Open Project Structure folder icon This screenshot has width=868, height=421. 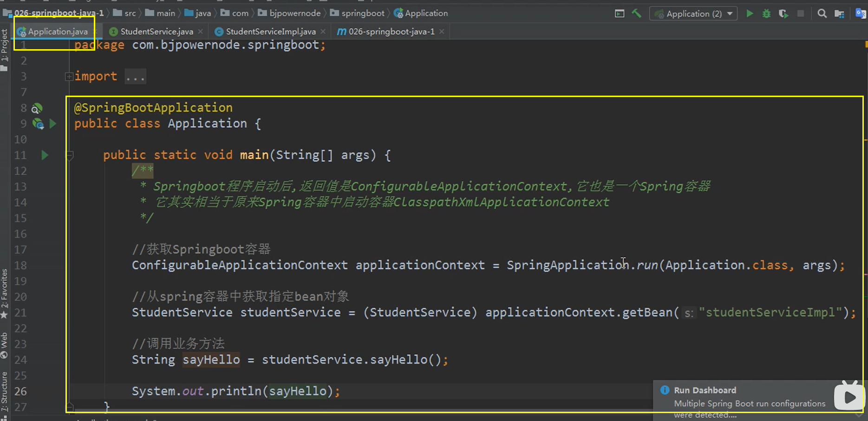tap(839, 13)
